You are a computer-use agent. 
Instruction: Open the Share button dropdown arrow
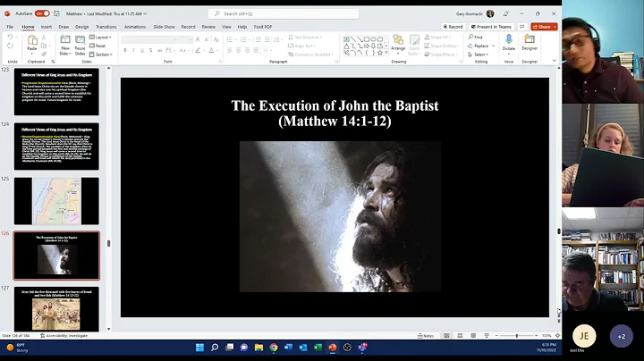(555, 27)
